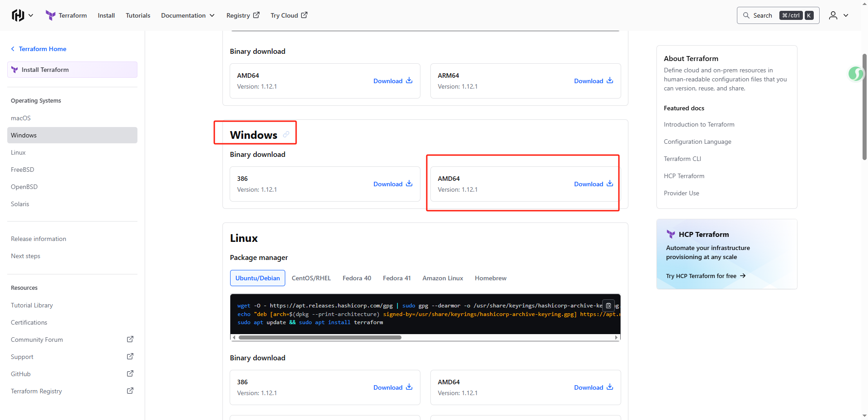Viewport: 868px width, 420px height.
Task: Jump to macOS section in sidebar
Action: (x=21, y=118)
